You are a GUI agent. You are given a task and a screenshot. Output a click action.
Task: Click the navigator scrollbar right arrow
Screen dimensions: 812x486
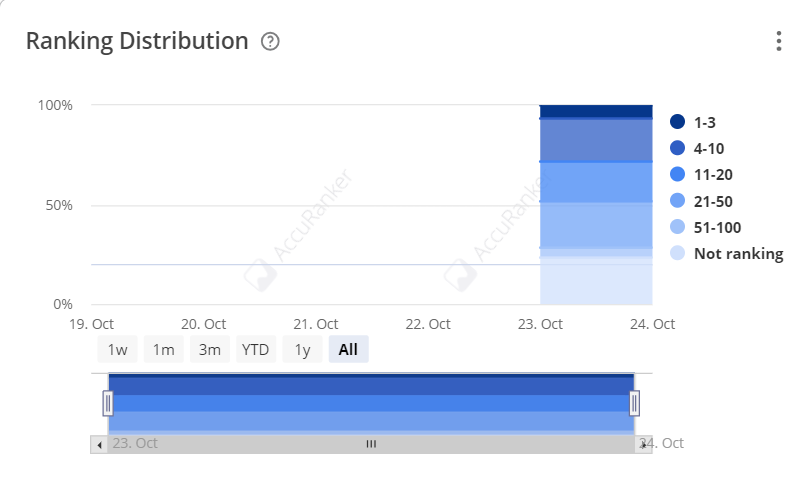644,444
